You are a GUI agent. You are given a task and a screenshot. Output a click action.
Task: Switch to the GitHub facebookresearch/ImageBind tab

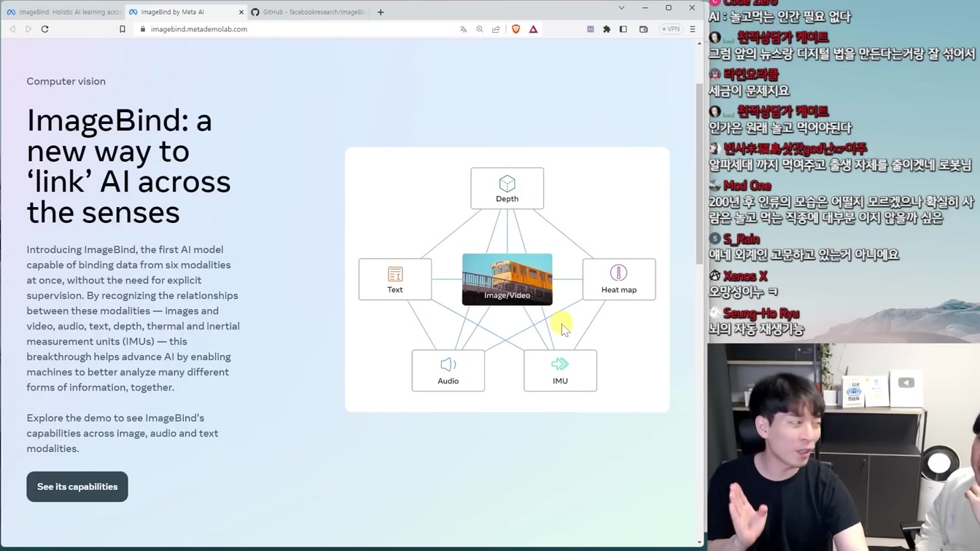309,12
